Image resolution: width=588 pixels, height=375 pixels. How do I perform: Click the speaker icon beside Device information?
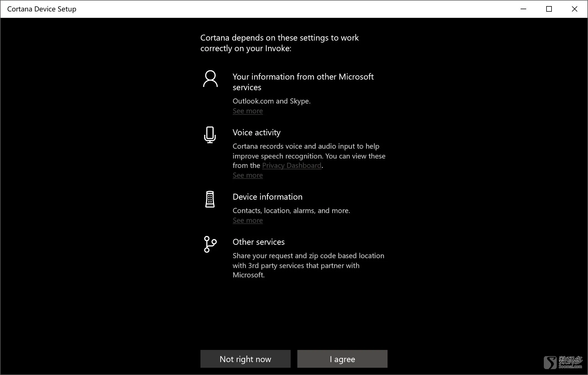[210, 199]
